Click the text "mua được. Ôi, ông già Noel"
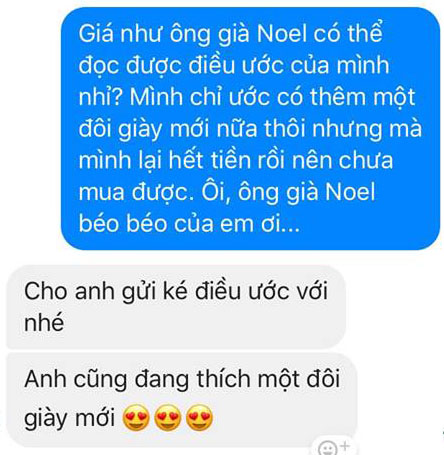Image resolution: width=444 pixels, height=455 pixels. click(x=227, y=193)
